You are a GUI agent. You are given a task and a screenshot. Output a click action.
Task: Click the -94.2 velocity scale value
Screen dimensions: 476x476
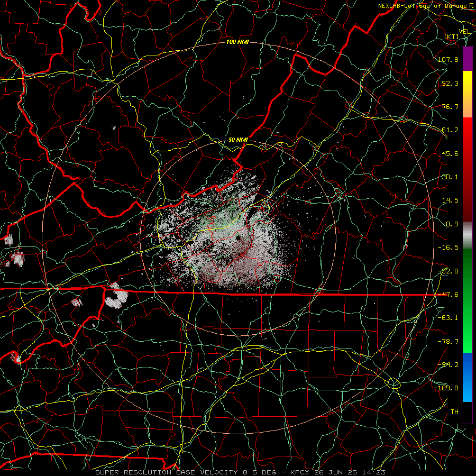(x=448, y=365)
